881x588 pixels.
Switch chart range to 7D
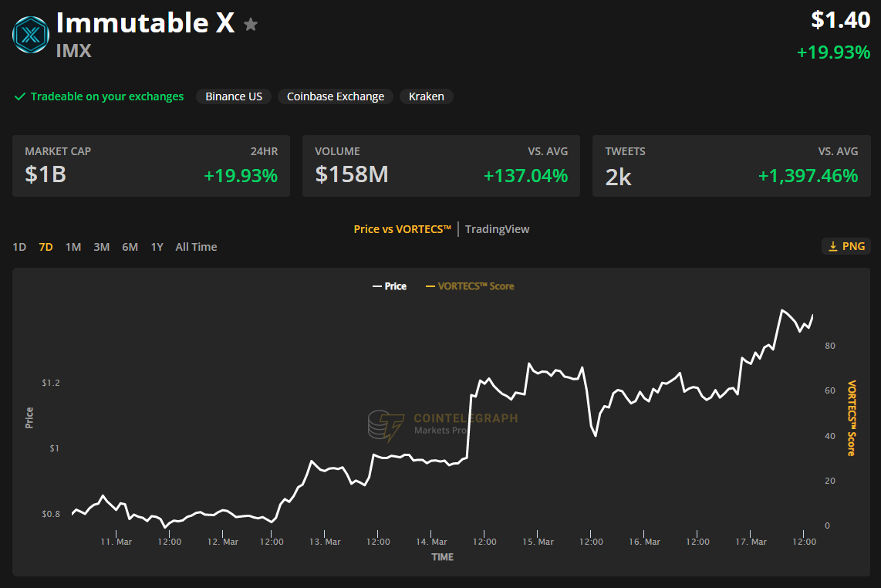pos(46,247)
